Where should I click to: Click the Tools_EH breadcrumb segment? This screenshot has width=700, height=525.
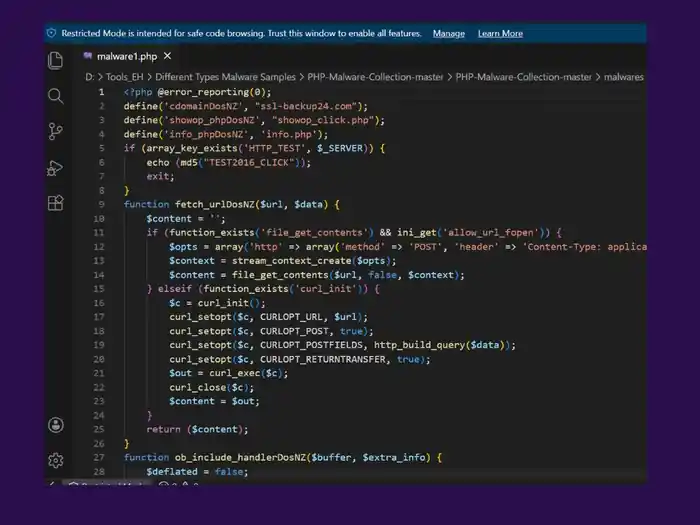coord(125,77)
